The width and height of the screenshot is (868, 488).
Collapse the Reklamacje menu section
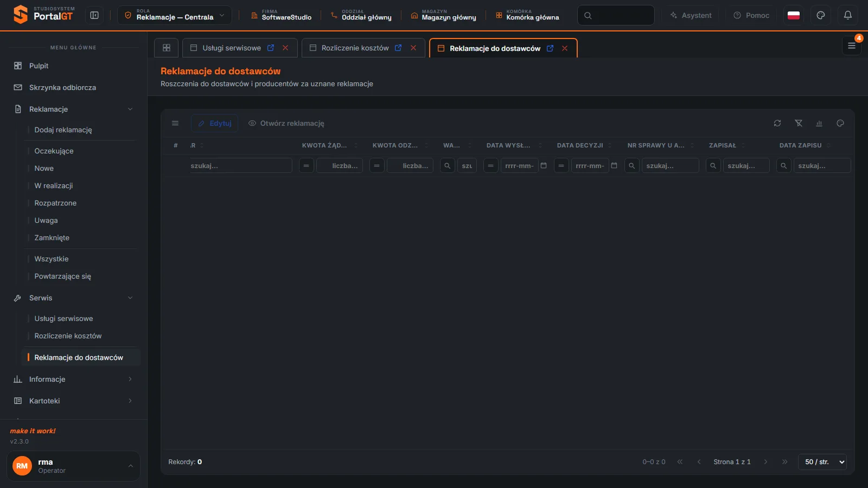[x=130, y=109]
